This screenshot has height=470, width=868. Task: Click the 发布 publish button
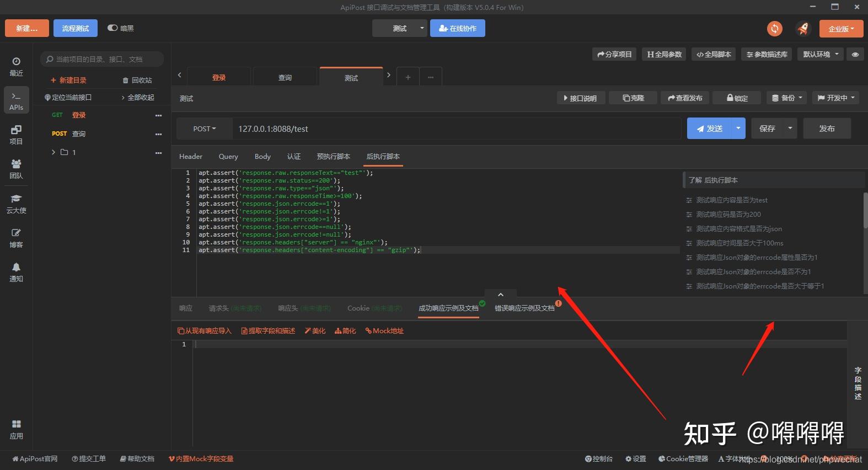point(827,128)
